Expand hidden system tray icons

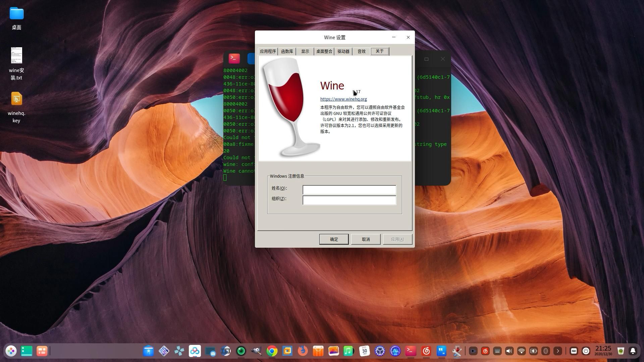click(558, 351)
